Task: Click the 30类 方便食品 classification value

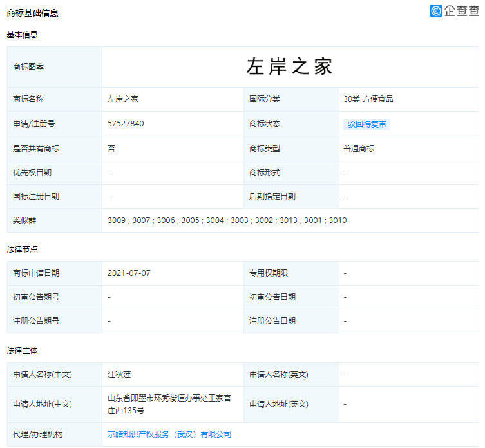Action: click(x=368, y=99)
